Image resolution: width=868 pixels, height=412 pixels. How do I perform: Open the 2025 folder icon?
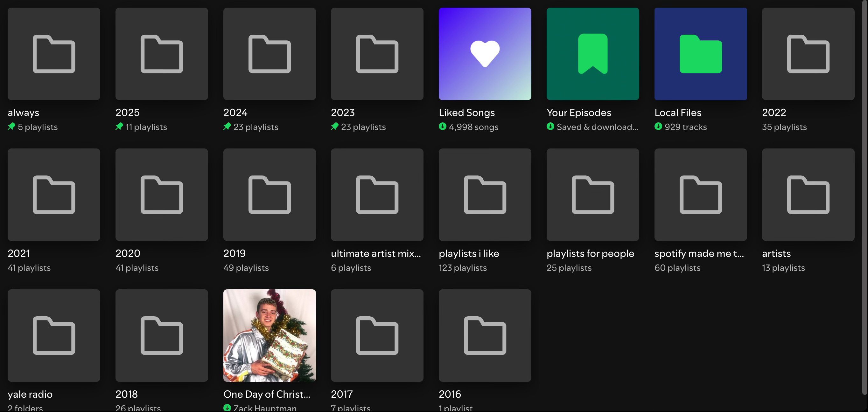[162, 54]
